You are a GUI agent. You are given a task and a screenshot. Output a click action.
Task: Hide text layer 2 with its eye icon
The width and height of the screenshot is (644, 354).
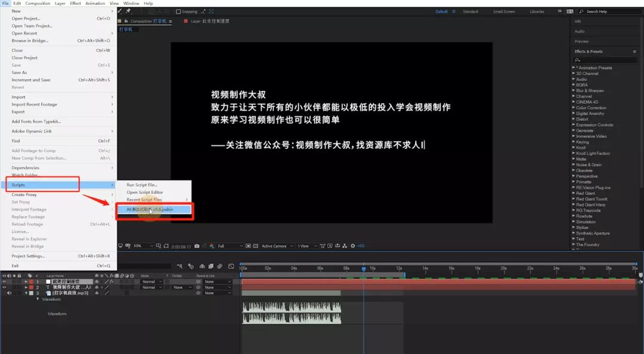(x=4, y=287)
